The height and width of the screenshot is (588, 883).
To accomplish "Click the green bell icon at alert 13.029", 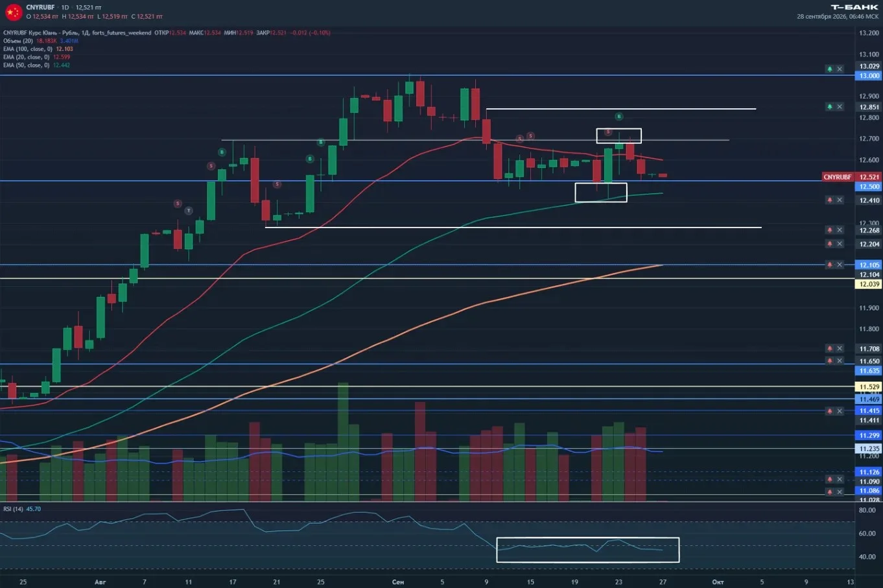I will coord(830,69).
